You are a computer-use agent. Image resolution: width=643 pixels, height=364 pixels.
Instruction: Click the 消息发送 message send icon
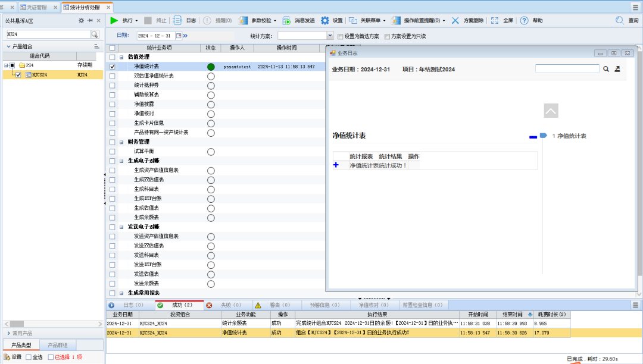pos(287,20)
